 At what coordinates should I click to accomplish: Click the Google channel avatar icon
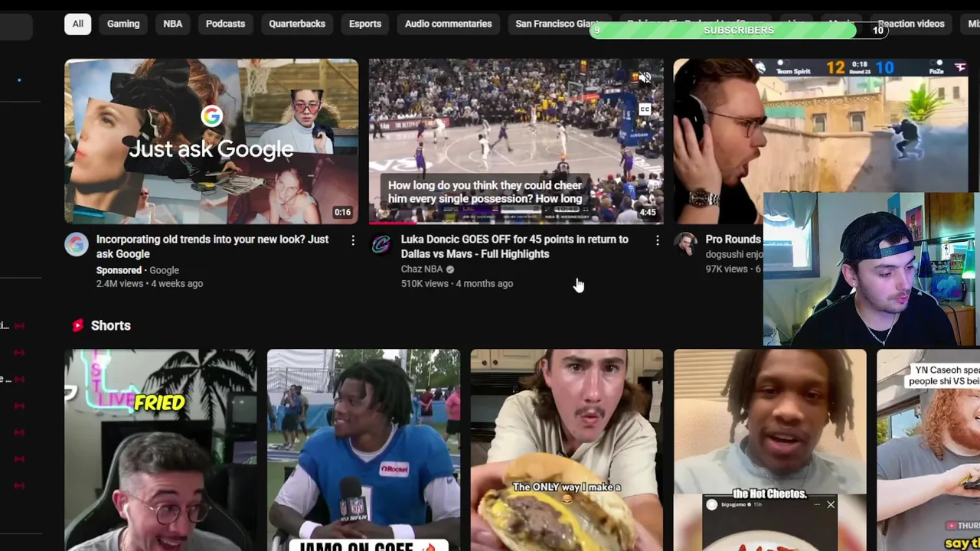77,244
